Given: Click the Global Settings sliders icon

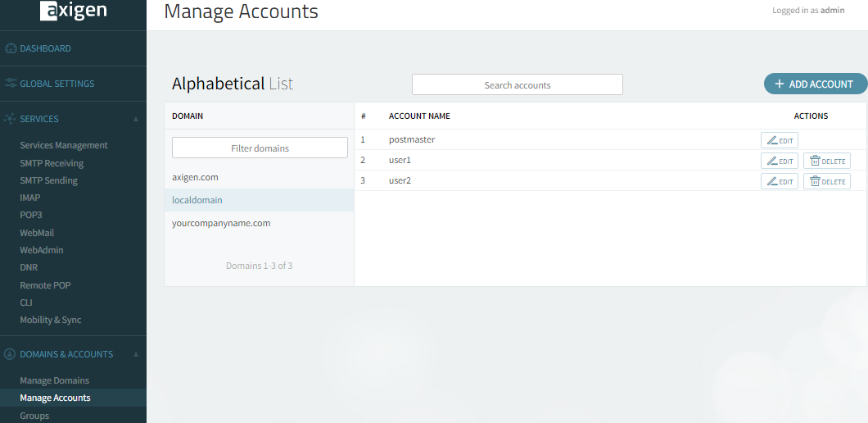Looking at the screenshot, I should (x=11, y=84).
